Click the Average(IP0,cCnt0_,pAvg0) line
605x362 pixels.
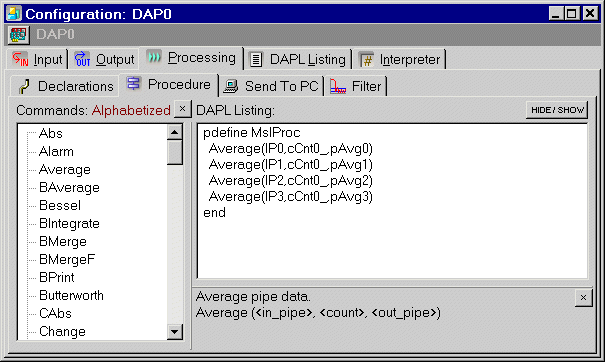291,149
